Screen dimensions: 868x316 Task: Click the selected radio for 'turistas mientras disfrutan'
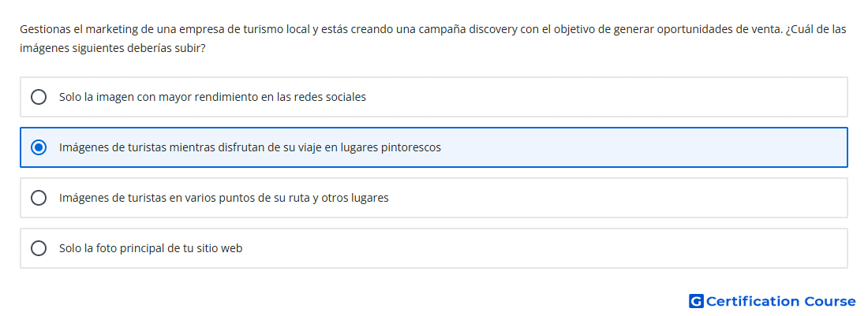pos(38,147)
